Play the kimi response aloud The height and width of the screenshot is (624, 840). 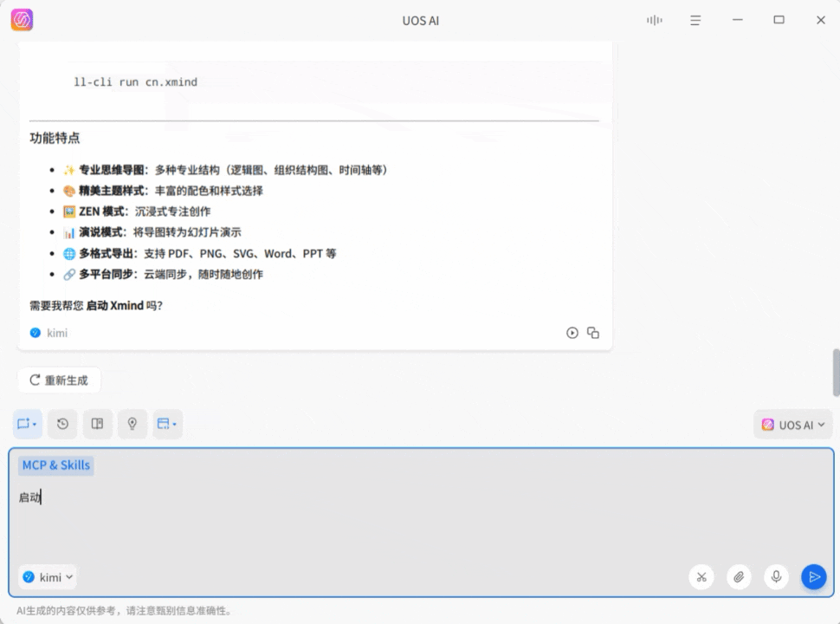click(x=572, y=333)
